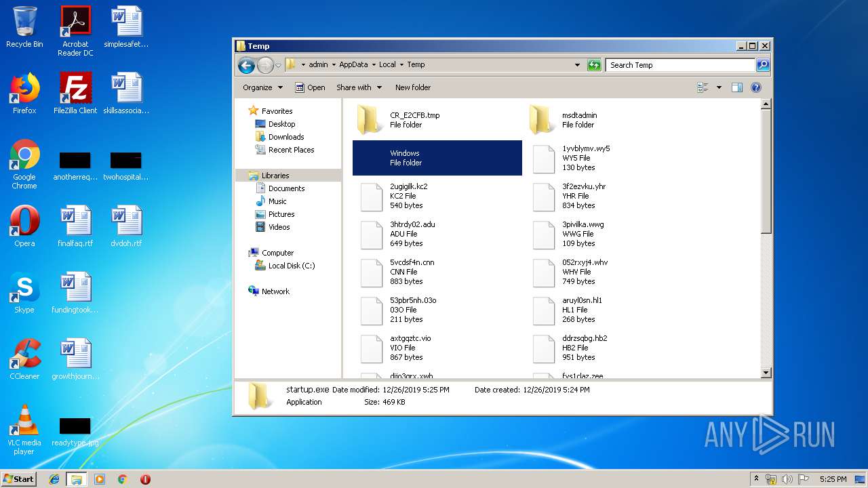868x488 pixels.
Task: Toggle the preview pane icon
Action: point(737,87)
